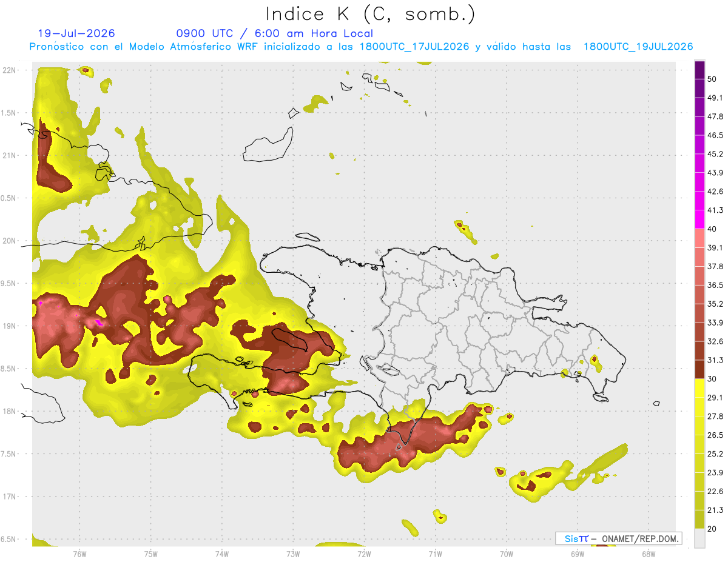
Task: Click the '20N' latitude label
Action: [x=9, y=241]
